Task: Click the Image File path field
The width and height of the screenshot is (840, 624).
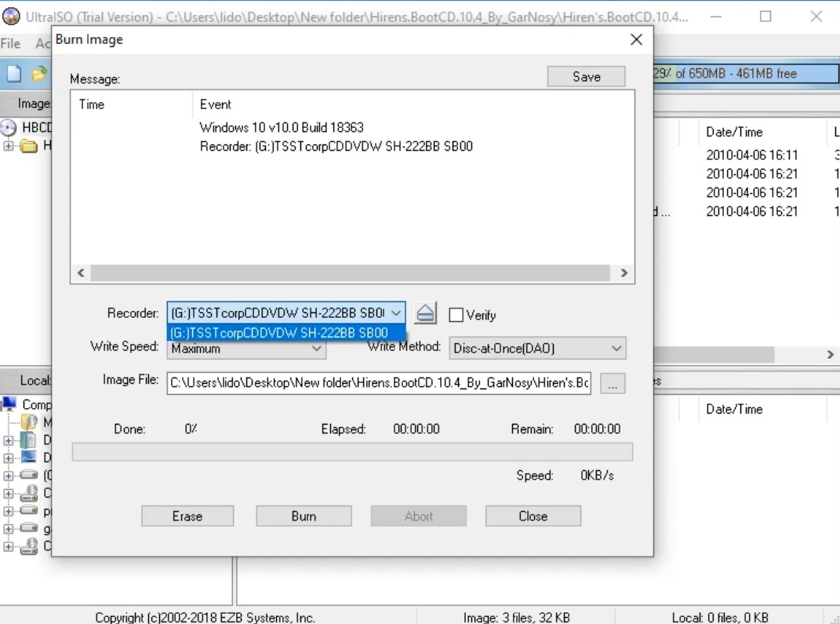Action: (x=379, y=383)
